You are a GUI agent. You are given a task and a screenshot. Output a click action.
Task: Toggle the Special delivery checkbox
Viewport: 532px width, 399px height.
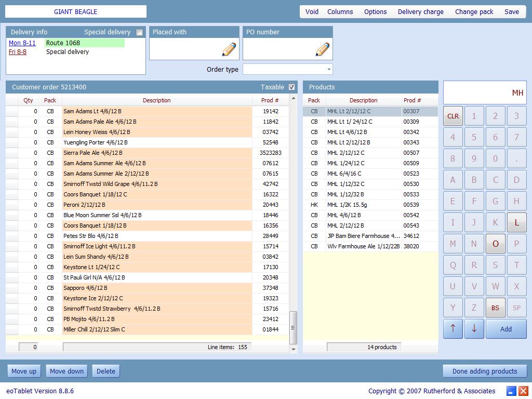pyautogui.click(x=139, y=32)
